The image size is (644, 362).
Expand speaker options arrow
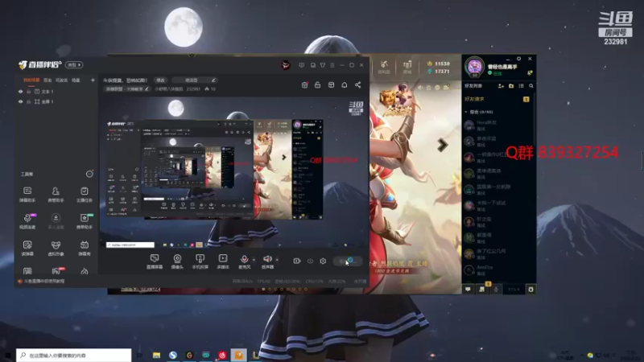point(277,259)
